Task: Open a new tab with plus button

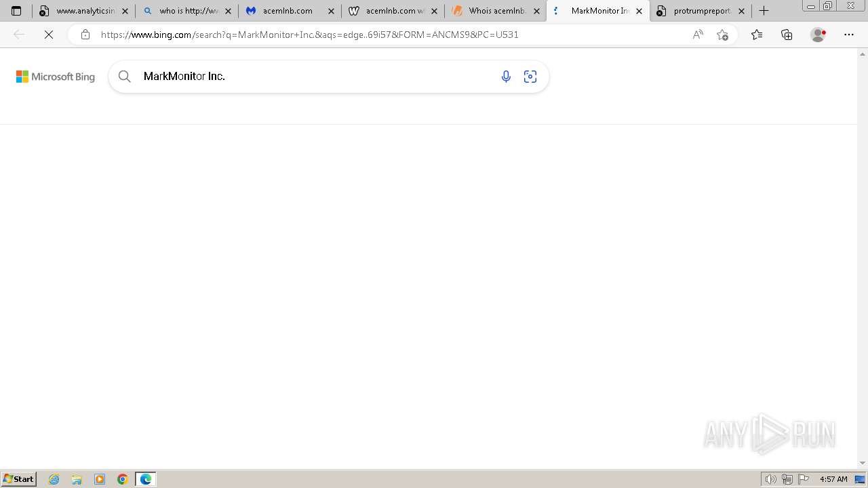Action: [764, 11]
